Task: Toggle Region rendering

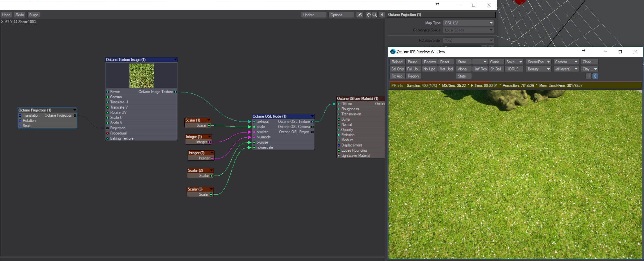Action: pyautogui.click(x=413, y=76)
